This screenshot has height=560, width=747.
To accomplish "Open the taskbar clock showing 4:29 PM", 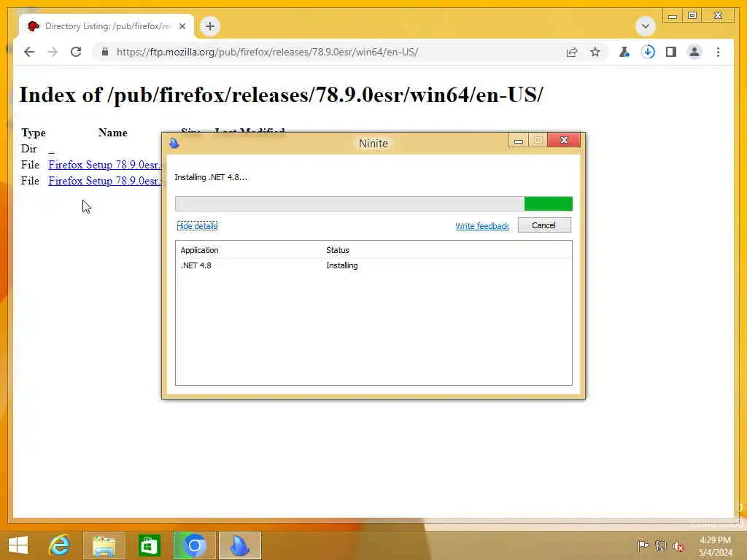I will (715, 545).
